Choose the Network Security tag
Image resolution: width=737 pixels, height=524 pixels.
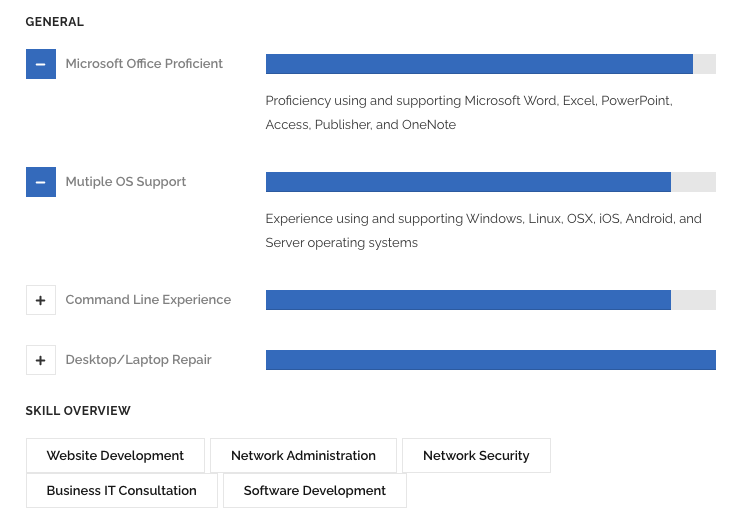tap(476, 456)
